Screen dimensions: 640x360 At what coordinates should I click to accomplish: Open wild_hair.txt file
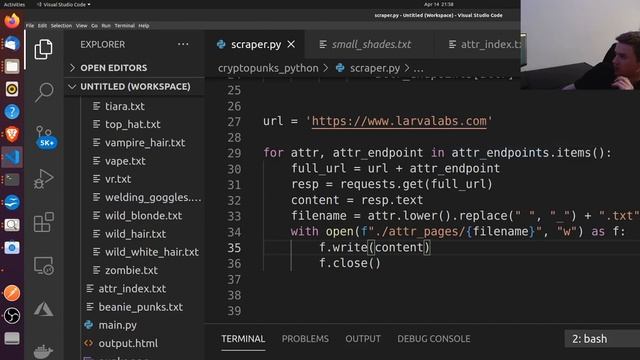pyautogui.click(x=135, y=234)
